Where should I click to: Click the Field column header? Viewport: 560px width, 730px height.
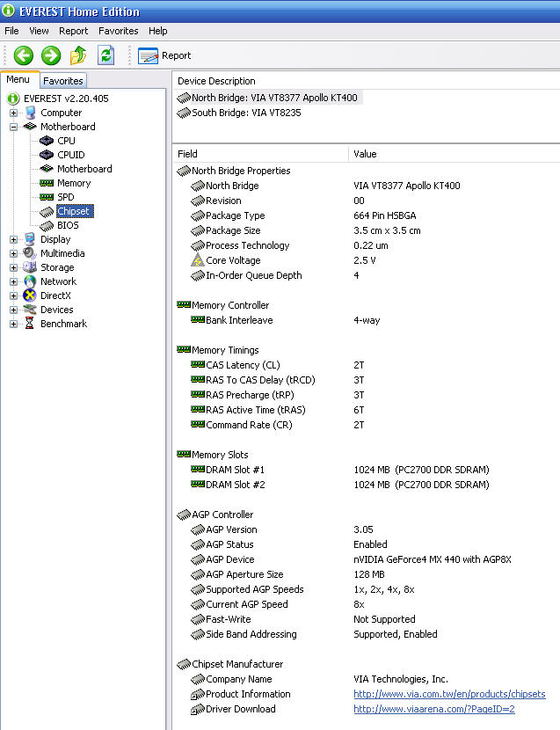click(x=260, y=154)
